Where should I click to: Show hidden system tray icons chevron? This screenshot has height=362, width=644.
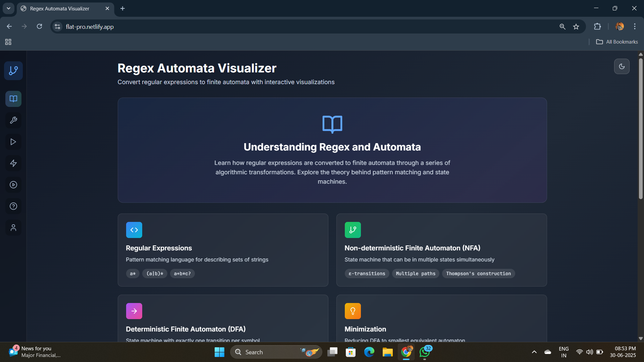point(534,352)
